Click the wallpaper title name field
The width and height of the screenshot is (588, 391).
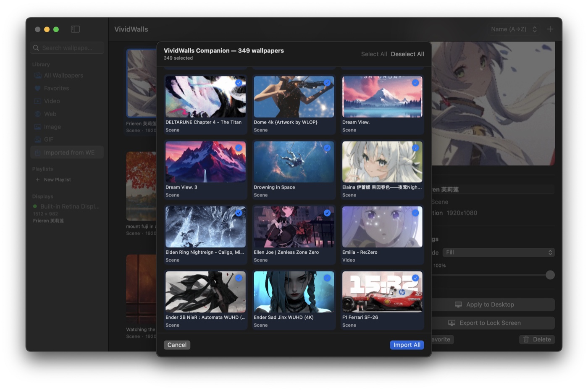click(493, 189)
